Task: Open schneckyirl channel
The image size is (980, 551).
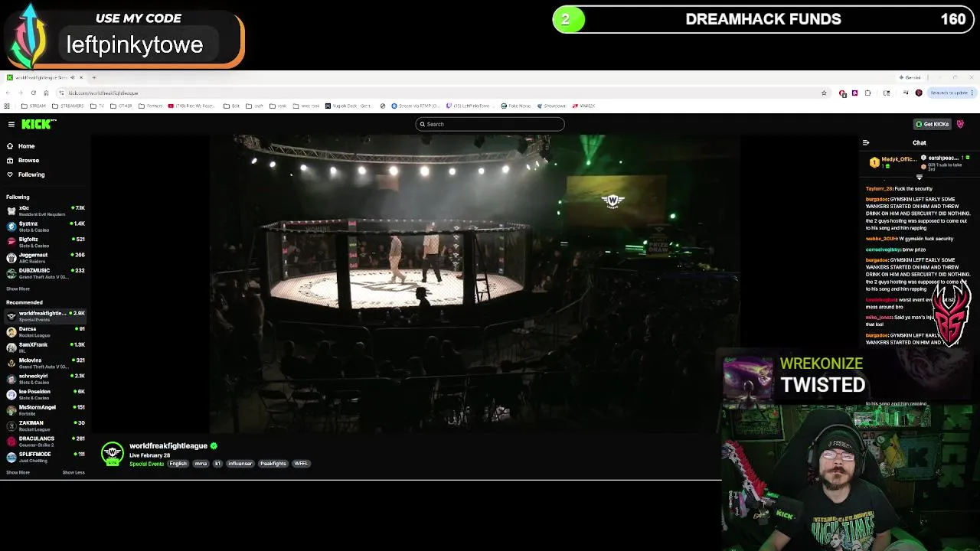Action: (x=46, y=379)
